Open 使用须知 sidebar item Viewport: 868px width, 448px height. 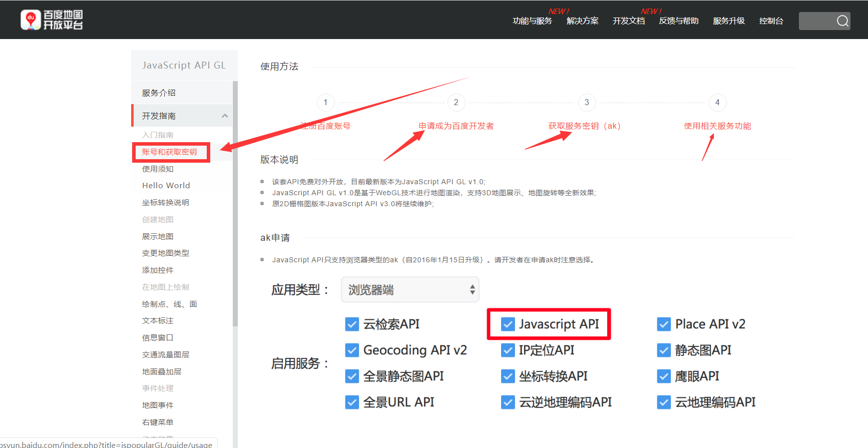pyautogui.click(x=158, y=169)
